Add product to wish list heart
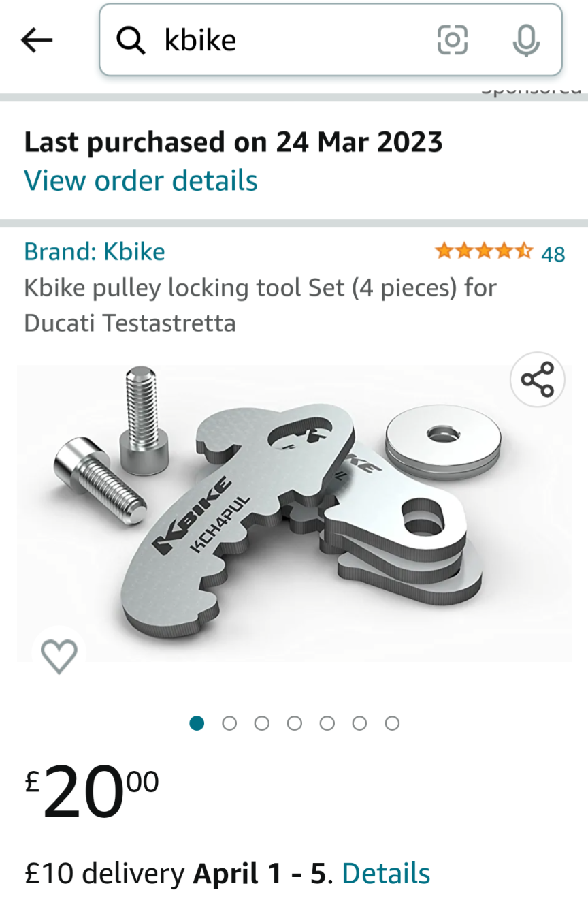Image resolution: width=588 pixels, height=903 pixels. (x=59, y=656)
